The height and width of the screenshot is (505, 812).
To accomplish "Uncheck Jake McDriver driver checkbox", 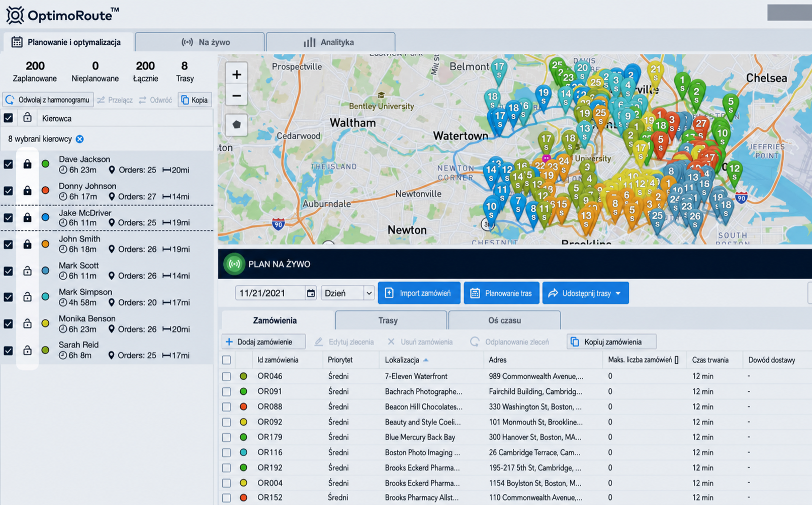I will click(8, 217).
